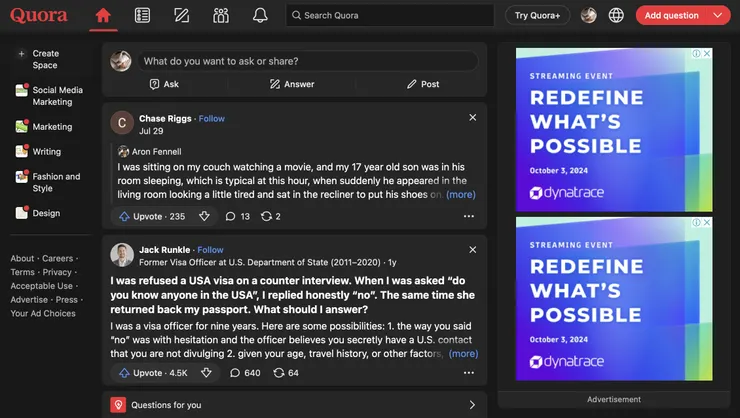Viewport: 740px width, 418px height.
Task: Click the Questions for you location icon
Action: [x=118, y=405]
